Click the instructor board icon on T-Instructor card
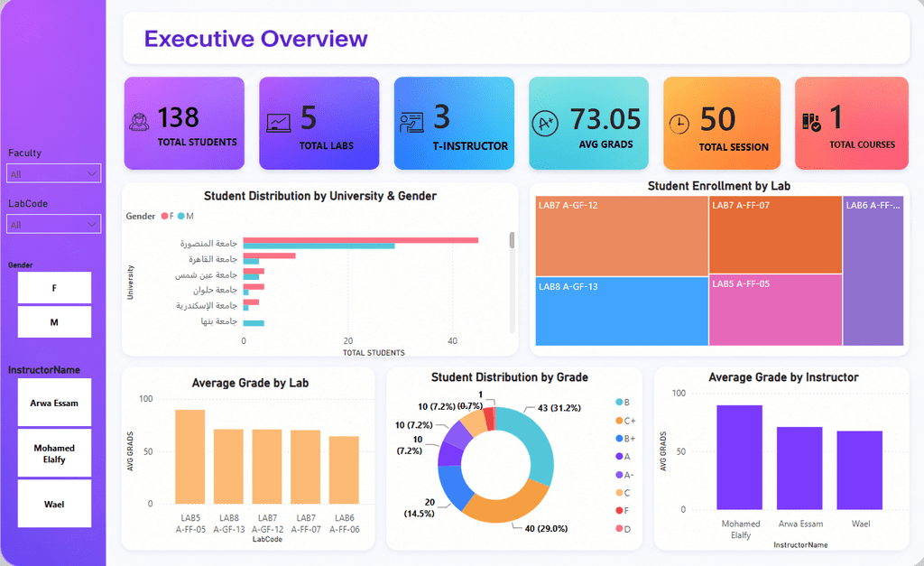Viewport: 924px width, 566px height. click(x=411, y=122)
